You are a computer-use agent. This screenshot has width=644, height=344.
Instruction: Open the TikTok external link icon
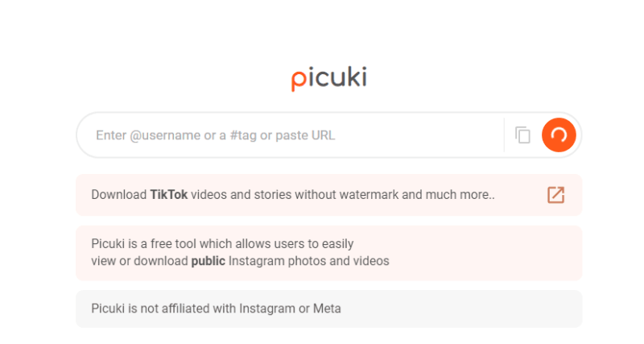555,195
